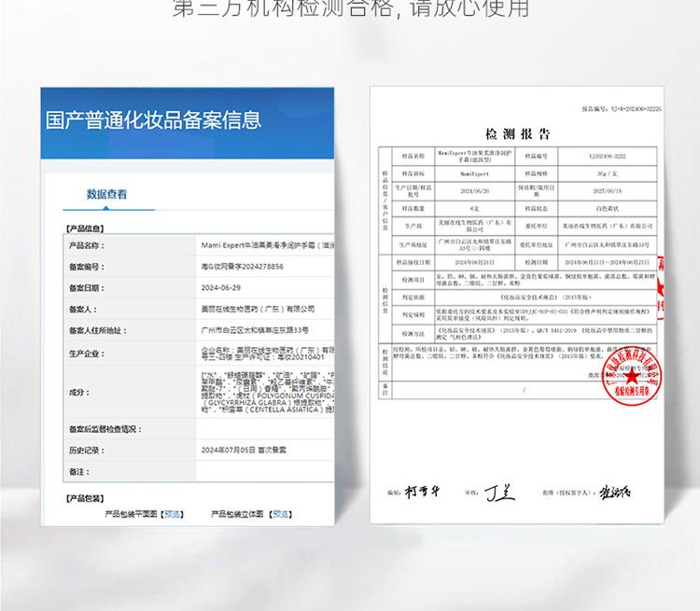The image size is (700, 611).
Task: Select the ingredients list containing GLYCYRRHIZA GLABRA
Action: (268, 393)
